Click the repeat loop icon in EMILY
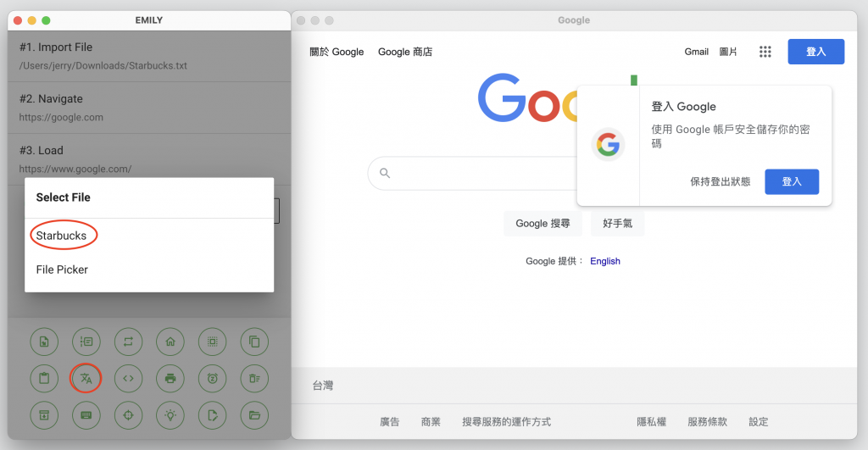 coord(129,342)
